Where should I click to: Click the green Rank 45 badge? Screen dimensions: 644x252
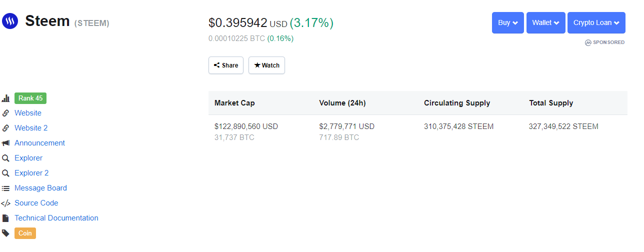click(30, 98)
